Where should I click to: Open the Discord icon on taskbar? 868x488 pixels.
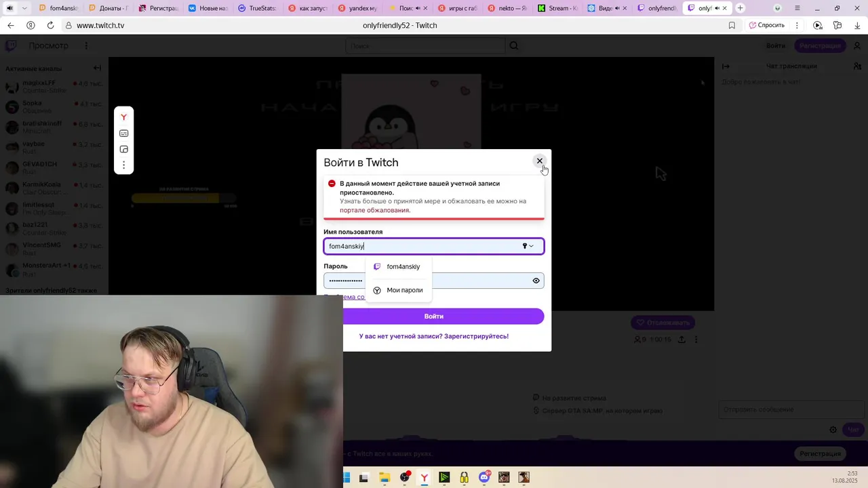(x=484, y=478)
